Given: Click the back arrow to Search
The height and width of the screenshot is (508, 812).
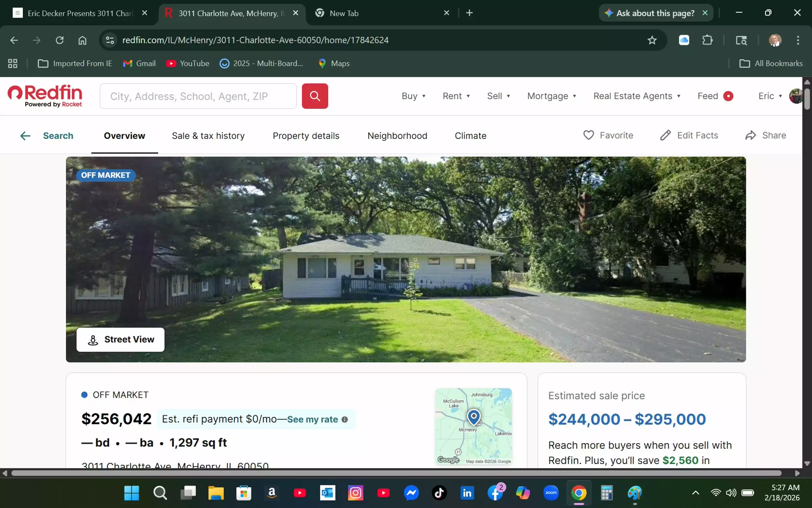Looking at the screenshot, I should [26, 136].
